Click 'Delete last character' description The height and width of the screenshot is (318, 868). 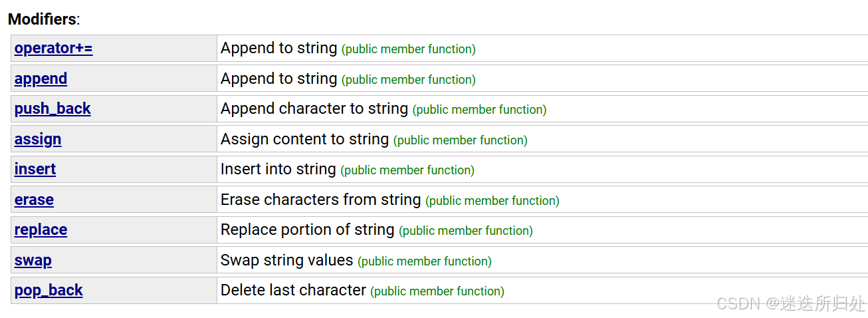(293, 291)
